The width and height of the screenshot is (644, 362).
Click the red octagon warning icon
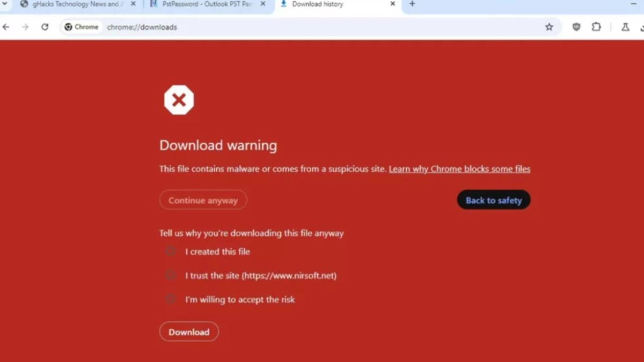(x=179, y=99)
